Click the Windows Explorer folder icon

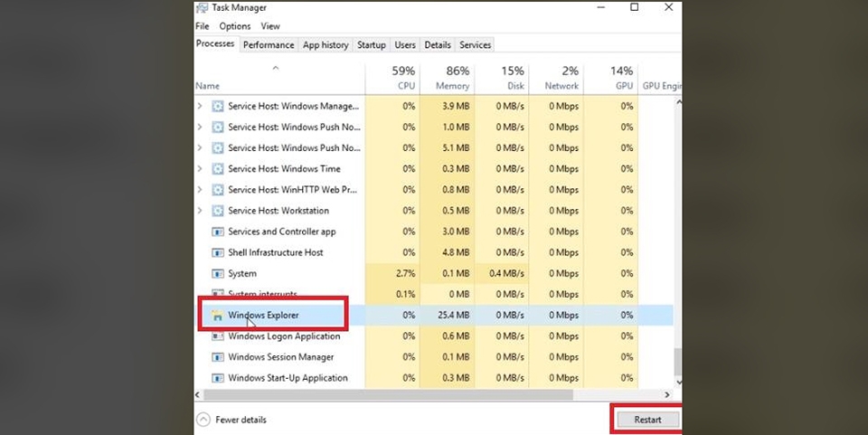coord(218,316)
